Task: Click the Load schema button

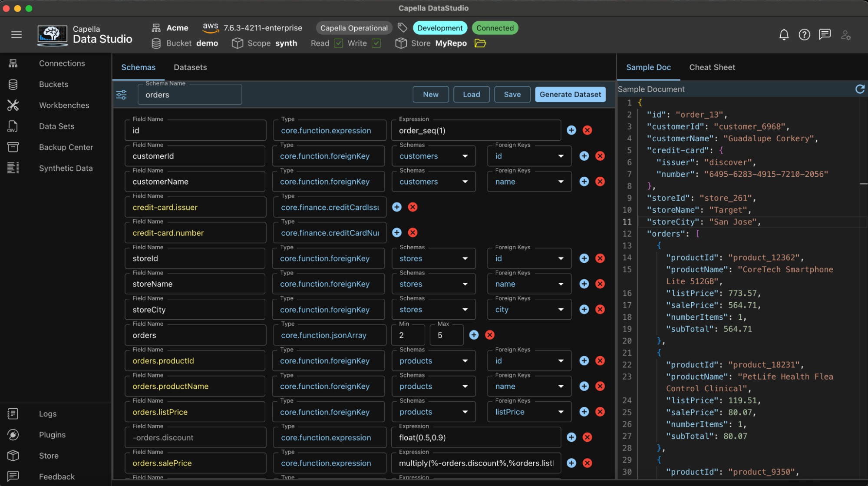Action: (471, 94)
